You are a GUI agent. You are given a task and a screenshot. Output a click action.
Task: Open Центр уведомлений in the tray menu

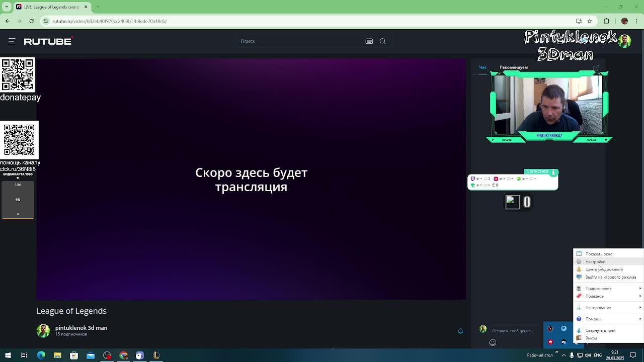point(608,269)
